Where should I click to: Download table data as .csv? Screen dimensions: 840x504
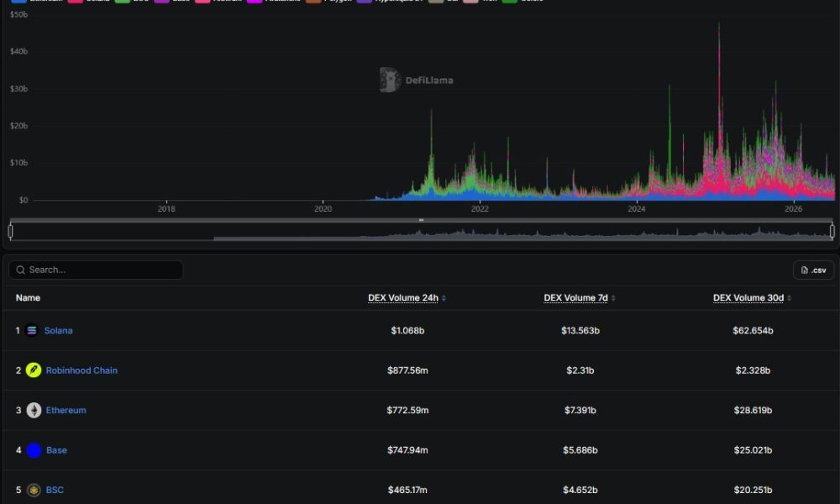813,270
